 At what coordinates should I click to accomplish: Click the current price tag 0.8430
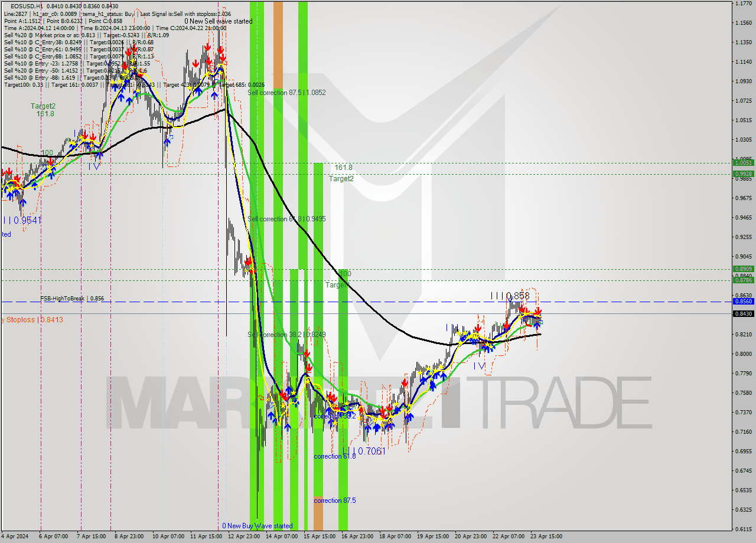coord(743,313)
